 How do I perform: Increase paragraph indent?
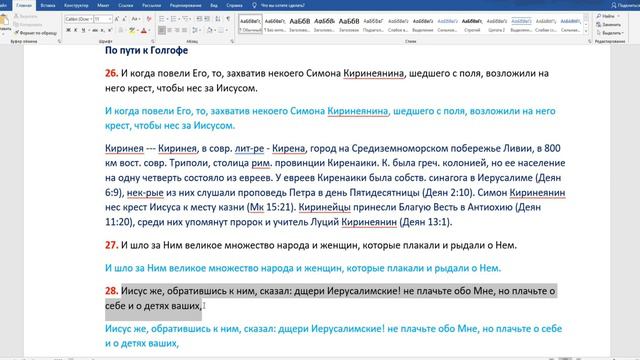click(207, 19)
